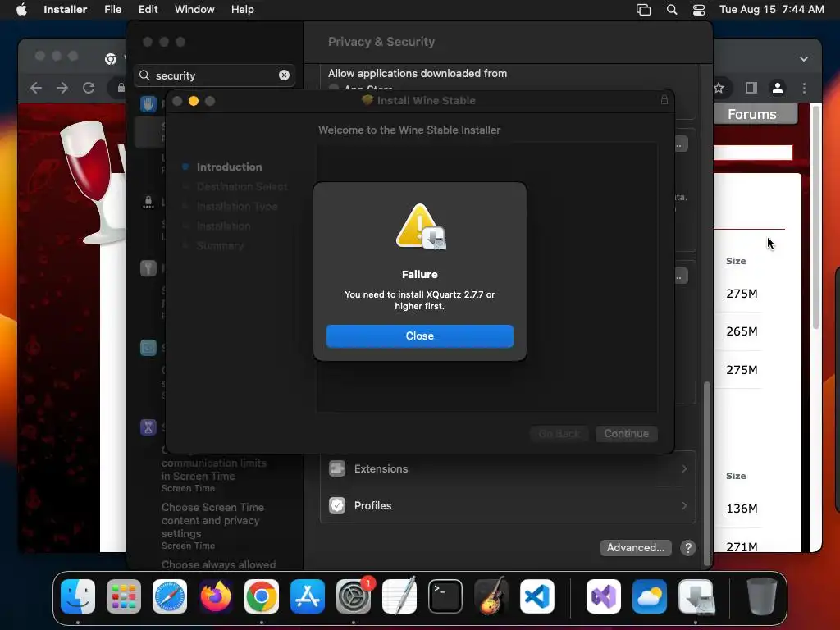Click communication limits in Screen Time result

tap(214, 469)
